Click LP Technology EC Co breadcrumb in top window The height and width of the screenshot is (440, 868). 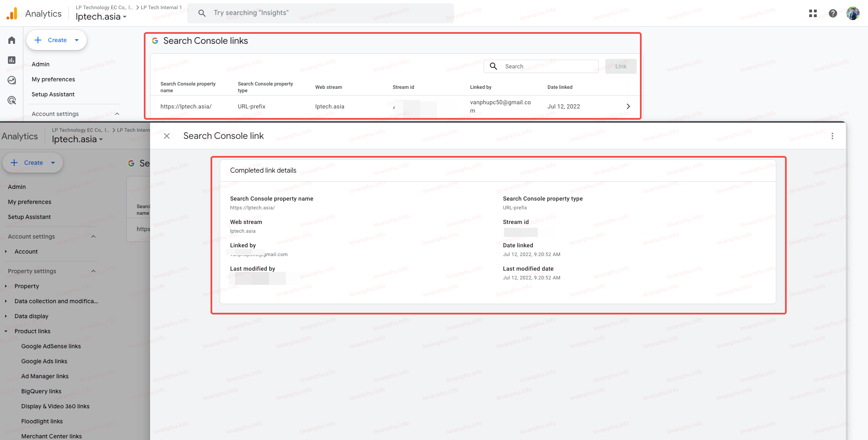tap(104, 8)
